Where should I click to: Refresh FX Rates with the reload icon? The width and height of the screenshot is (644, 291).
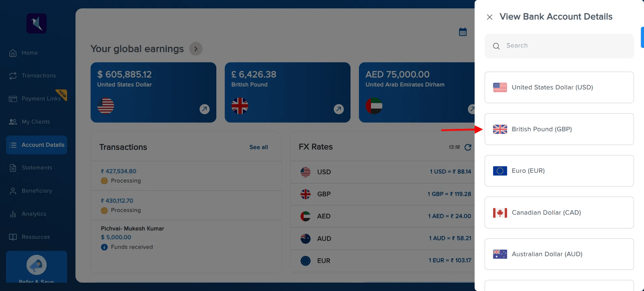[x=468, y=147]
